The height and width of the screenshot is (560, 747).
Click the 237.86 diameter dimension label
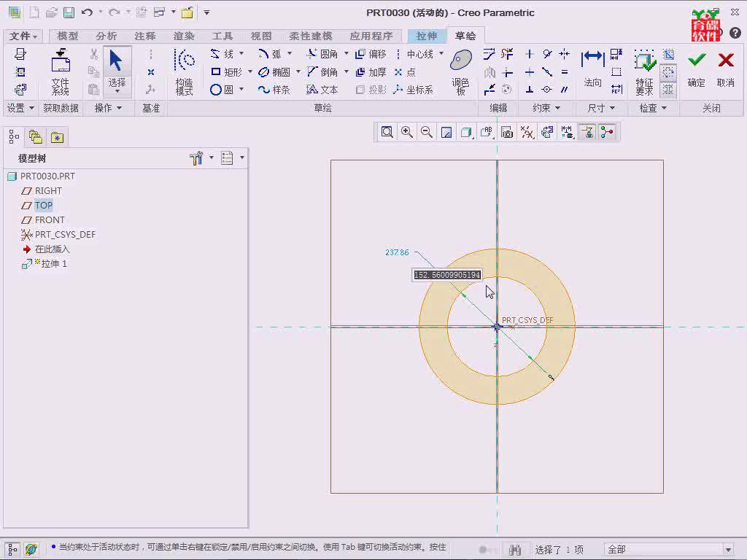[x=397, y=252]
